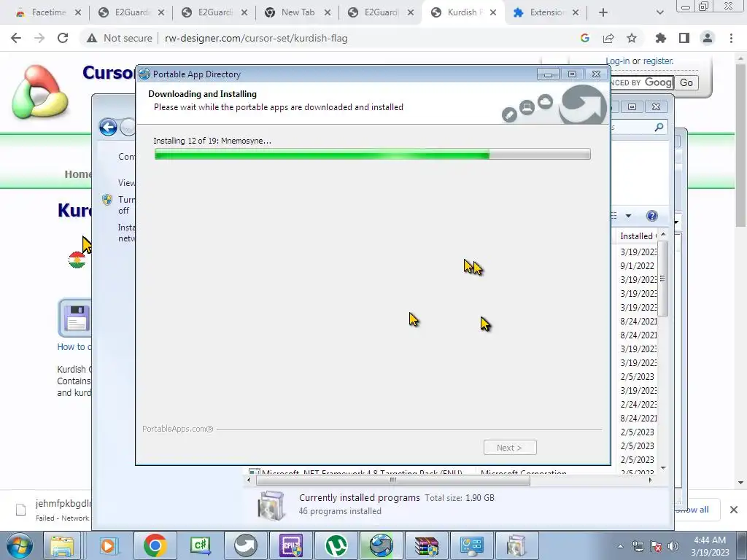Click the How to link under floppy
Viewport: 747px width, 560px height.
coord(74,346)
